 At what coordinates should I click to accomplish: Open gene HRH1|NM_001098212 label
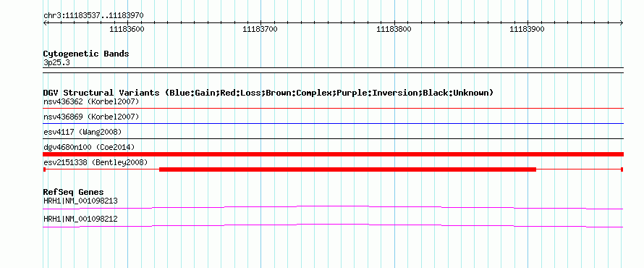point(80,219)
